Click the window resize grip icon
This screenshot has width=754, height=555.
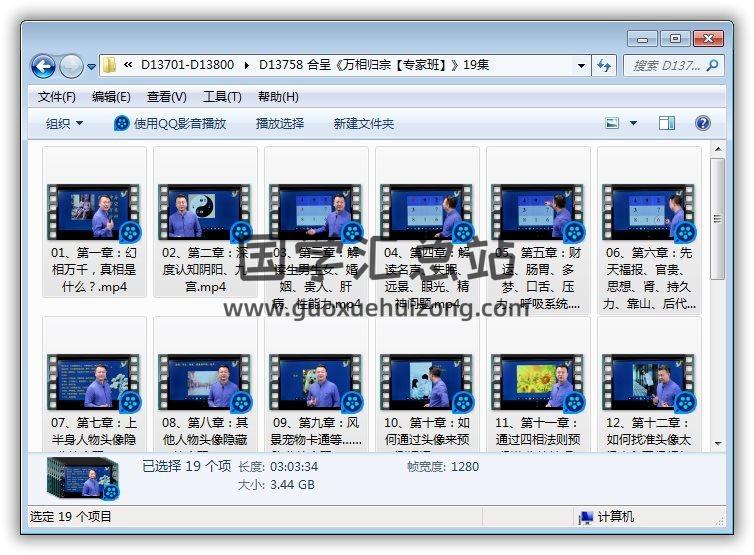point(719,520)
